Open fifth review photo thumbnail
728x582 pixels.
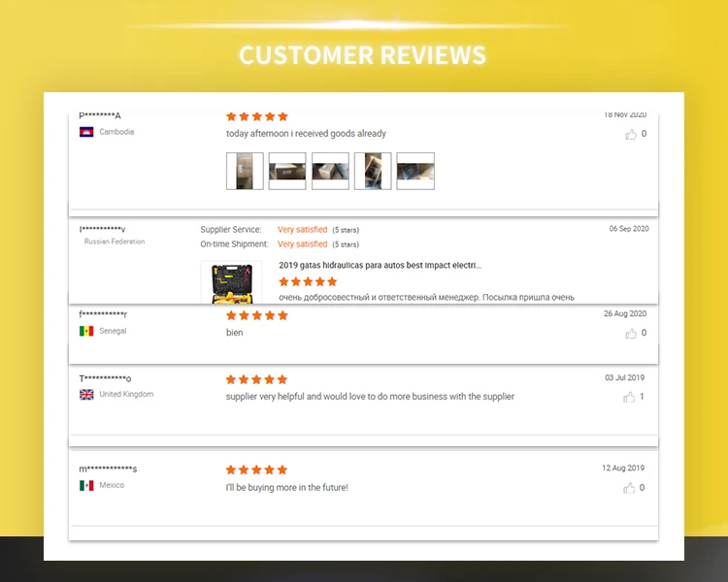pos(415,171)
